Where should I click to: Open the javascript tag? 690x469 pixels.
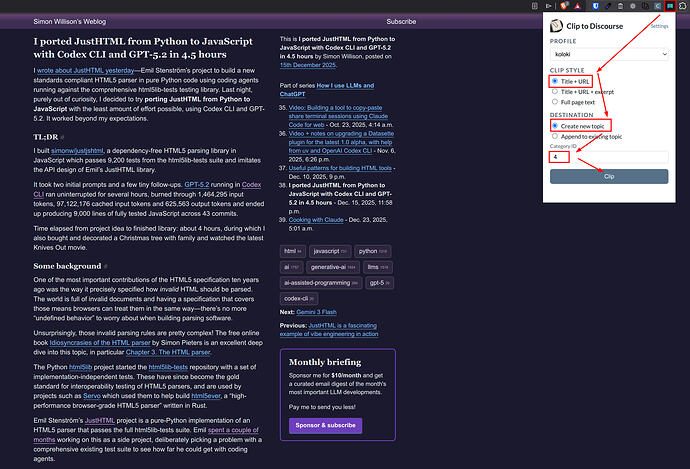click(330, 251)
